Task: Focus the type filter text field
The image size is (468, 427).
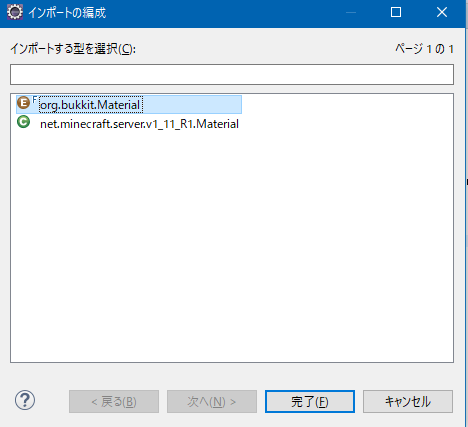Action: [x=232, y=74]
